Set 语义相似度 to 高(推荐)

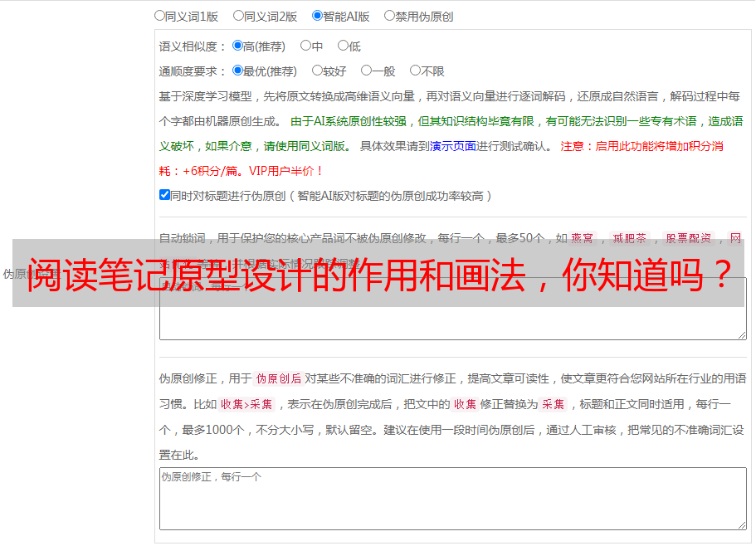[x=237, y=46]
